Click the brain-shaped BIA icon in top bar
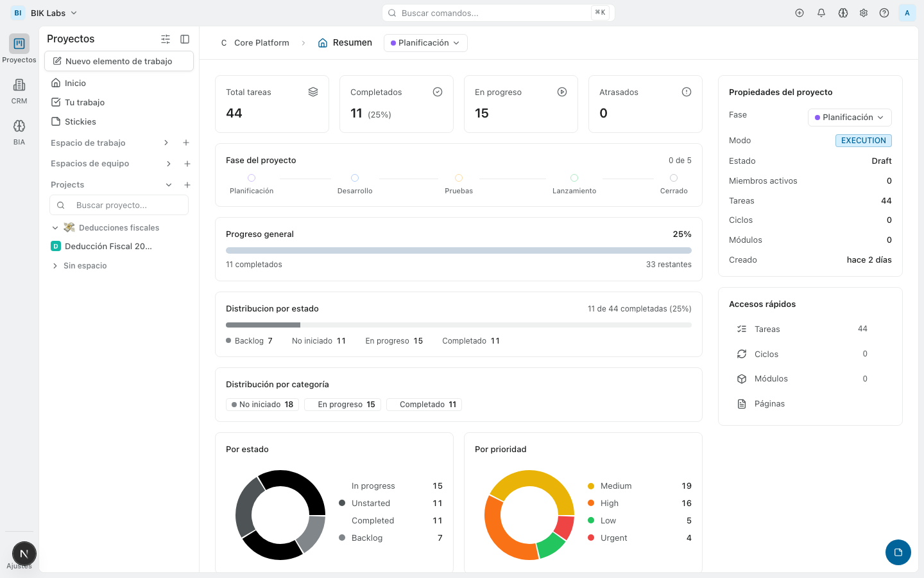 point(843,12)
